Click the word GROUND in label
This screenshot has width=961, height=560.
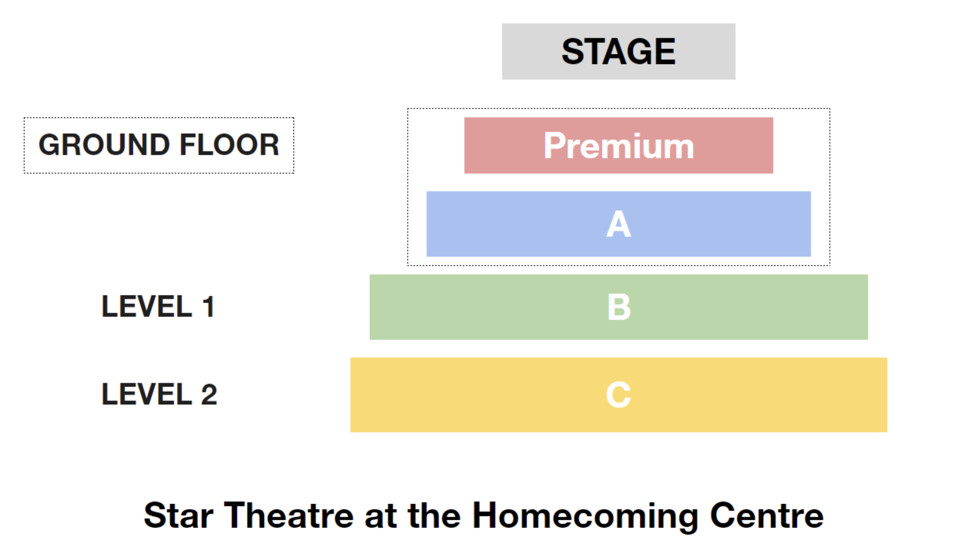click(104, 145)
